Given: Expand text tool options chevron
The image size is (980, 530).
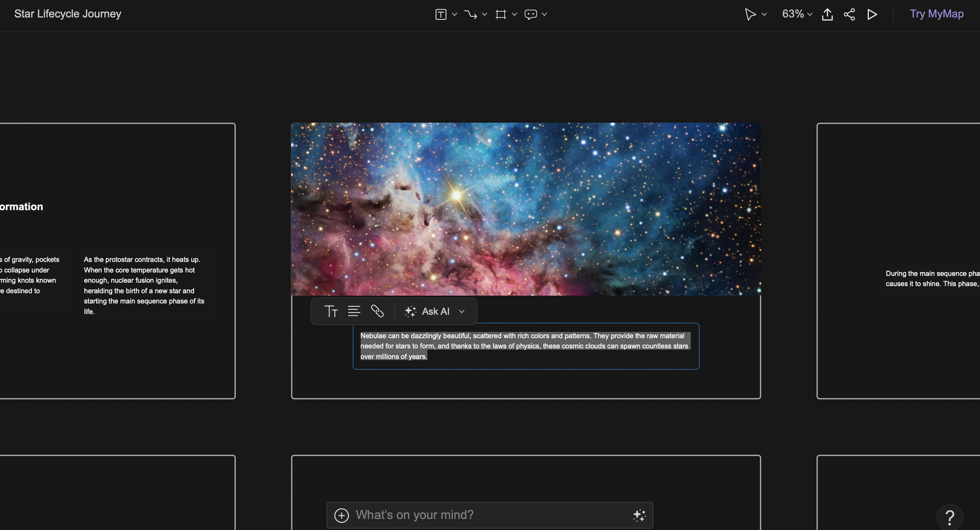Looking at the screenshot, I should pos(455,14).
